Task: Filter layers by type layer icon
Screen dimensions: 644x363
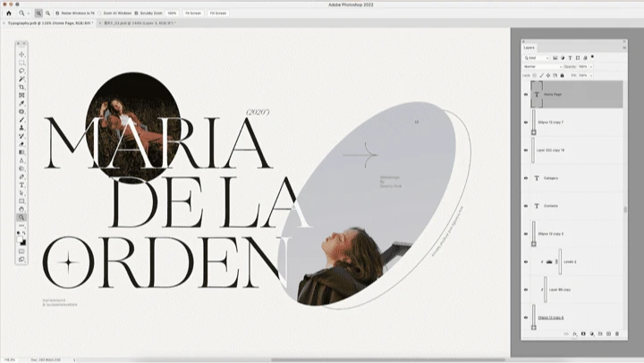Action: coord(570,58)
